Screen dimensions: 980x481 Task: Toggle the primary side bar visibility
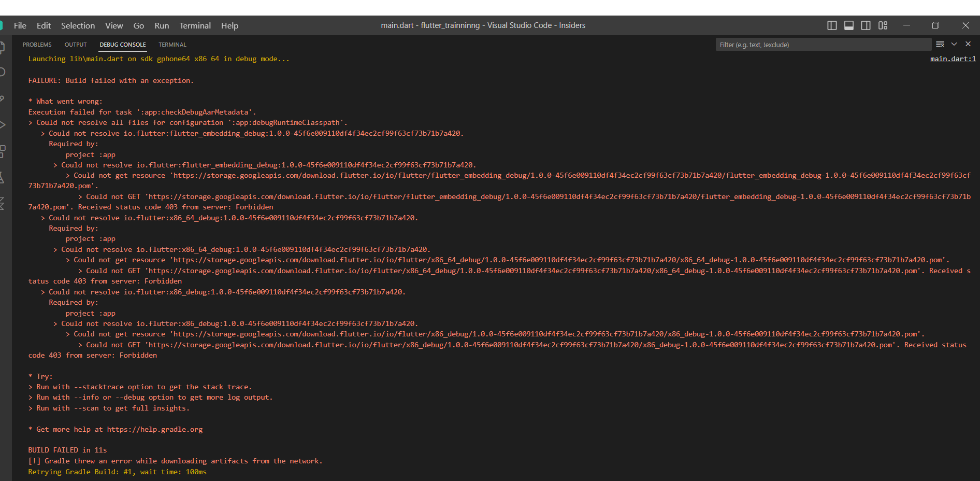[x=832, y=25]
